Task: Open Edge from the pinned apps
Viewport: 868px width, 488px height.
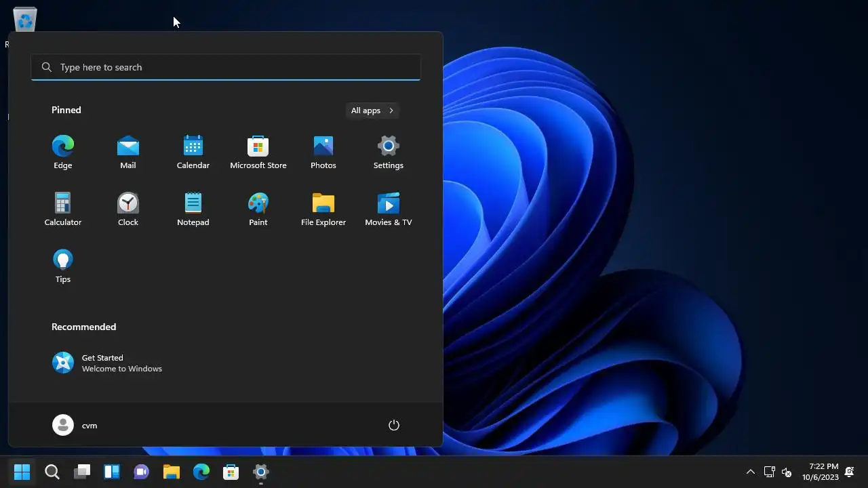Action: coord(63,152)
